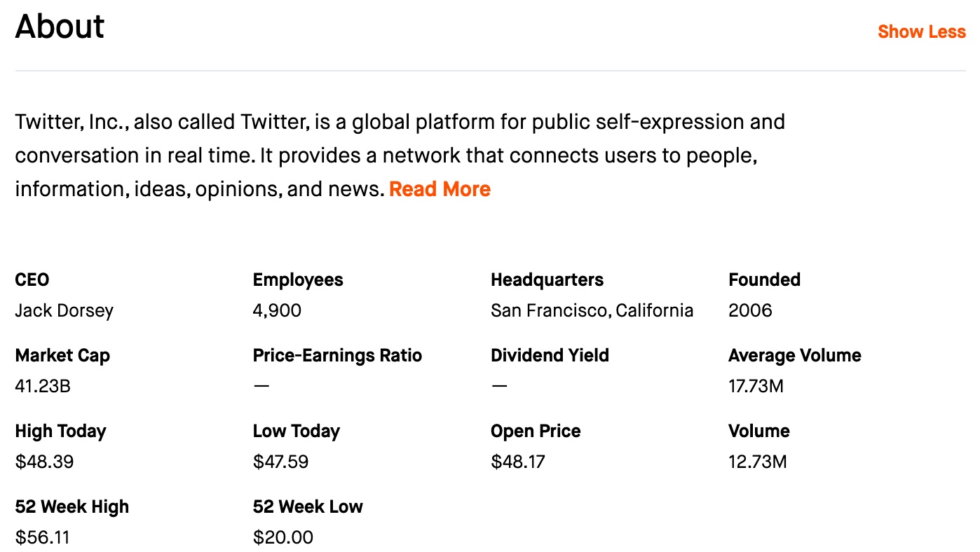
Task: Click the High Today price $48.39
Action: (43, 462)
